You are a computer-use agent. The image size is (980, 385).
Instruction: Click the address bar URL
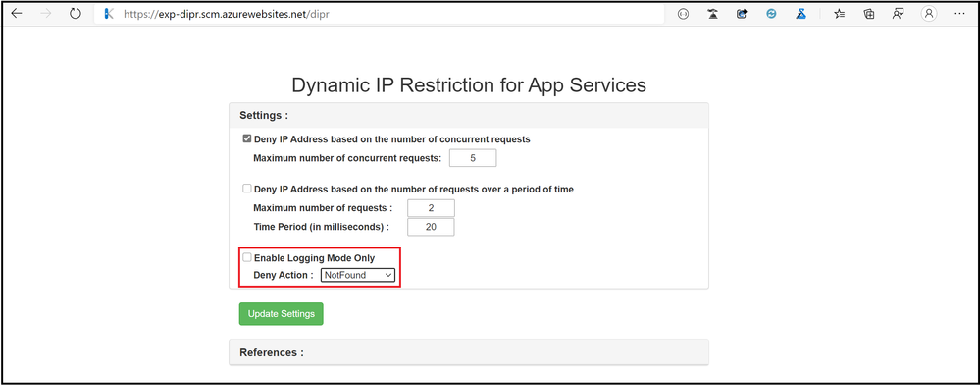click(226, 14)
